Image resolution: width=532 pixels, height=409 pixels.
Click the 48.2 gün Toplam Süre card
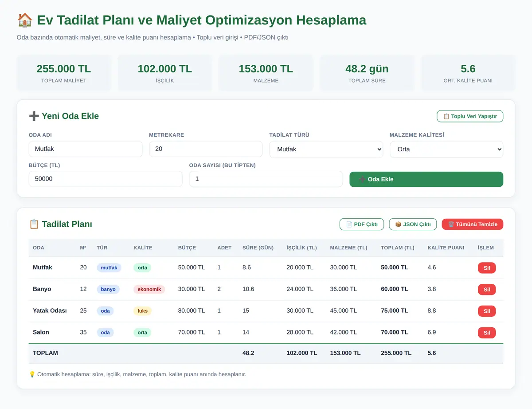pos(367,73)
